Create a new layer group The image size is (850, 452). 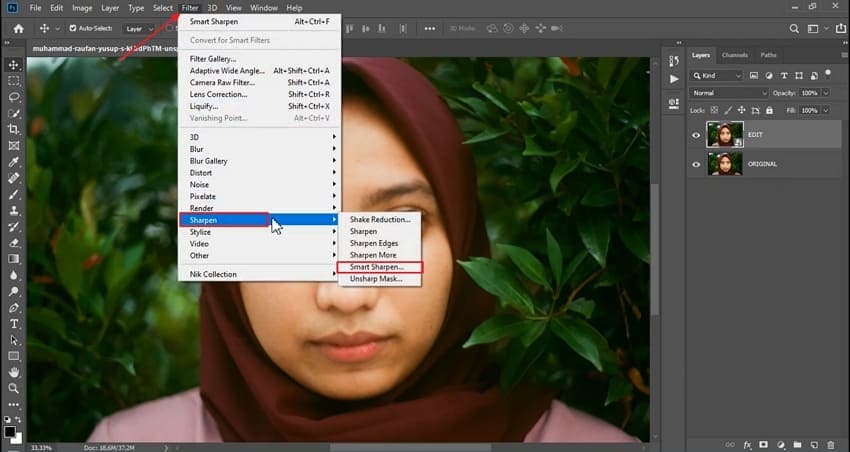click(797, 445)
